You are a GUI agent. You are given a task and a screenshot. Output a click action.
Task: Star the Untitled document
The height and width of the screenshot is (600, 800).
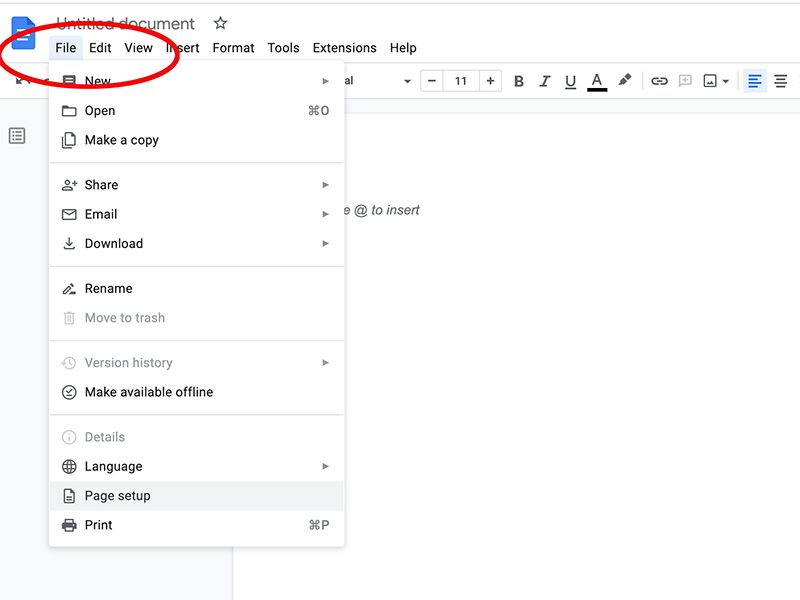point(219,23)
